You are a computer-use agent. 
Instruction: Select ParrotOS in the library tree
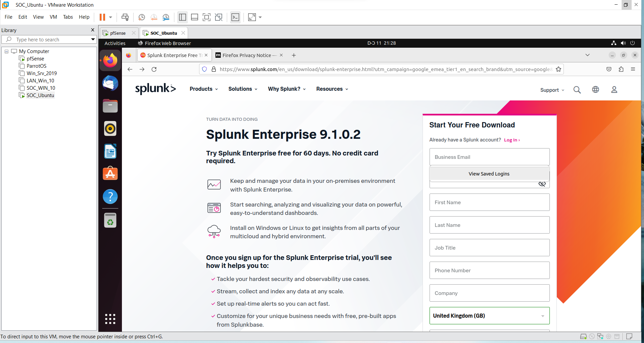tap(36, 66)
